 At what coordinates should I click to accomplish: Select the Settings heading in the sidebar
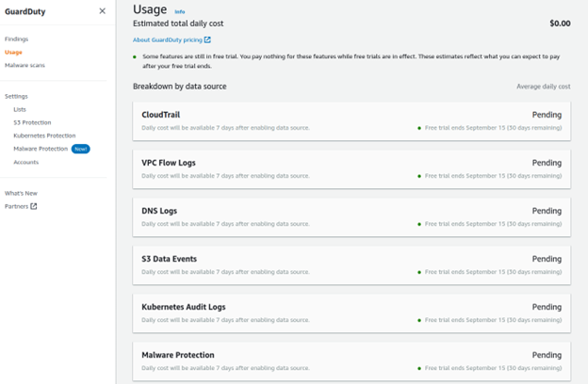coord(16,96)
